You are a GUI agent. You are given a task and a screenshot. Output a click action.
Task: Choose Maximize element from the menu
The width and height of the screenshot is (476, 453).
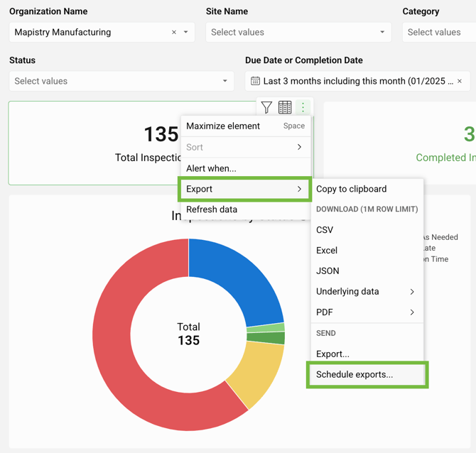pyautogui.click(x=246, y=126)
